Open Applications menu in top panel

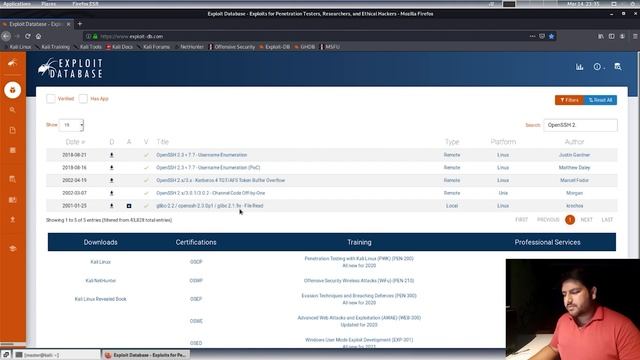point(16,4)
